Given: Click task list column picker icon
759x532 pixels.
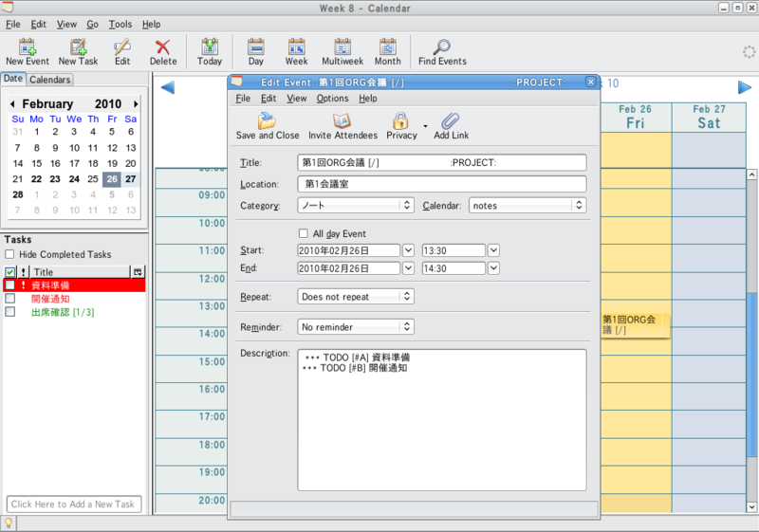Looking at the screenshot, I should pyautogui.click(x=138, y=272).
